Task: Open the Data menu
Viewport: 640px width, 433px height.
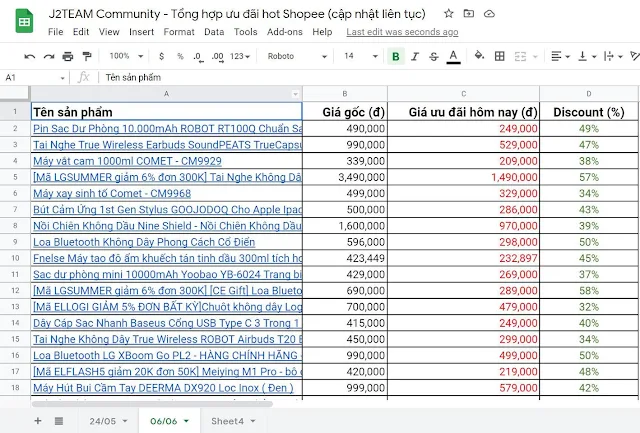Action: (214, 32)
